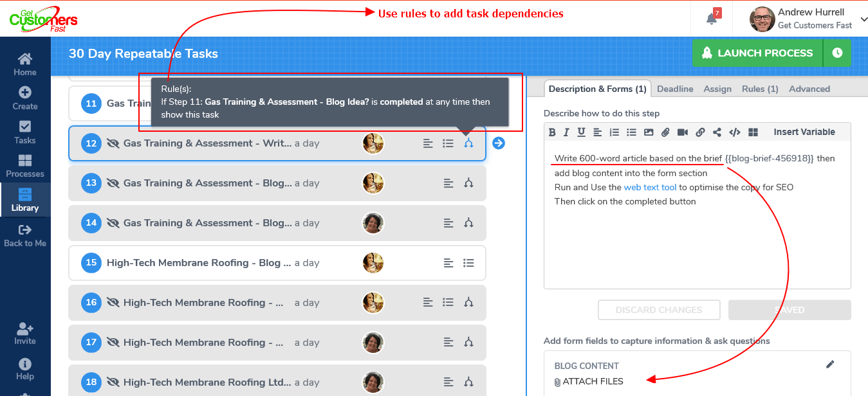Image resolution: width=868 pixels, height=396 pixels.
Task: Open the web text tool link
Action: (650, 188)
